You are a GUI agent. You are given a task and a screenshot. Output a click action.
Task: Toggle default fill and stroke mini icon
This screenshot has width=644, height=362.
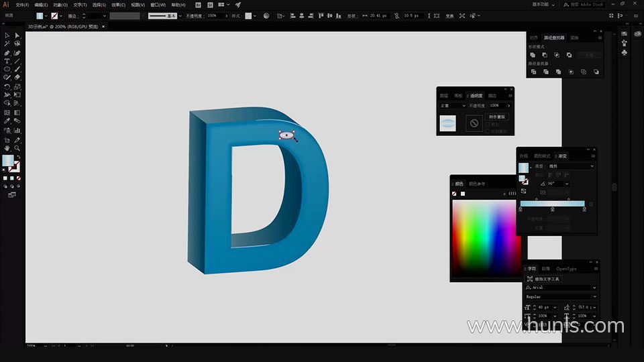point(5,170)
